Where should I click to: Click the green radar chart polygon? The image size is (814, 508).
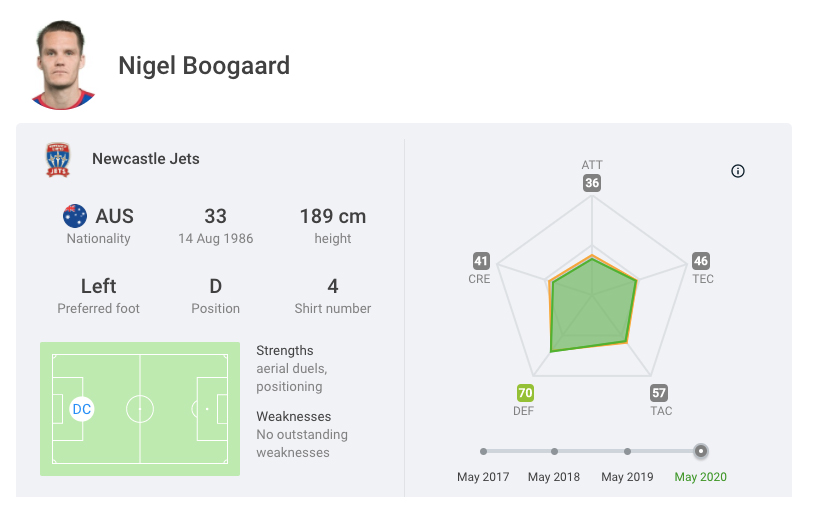(592, 312)
